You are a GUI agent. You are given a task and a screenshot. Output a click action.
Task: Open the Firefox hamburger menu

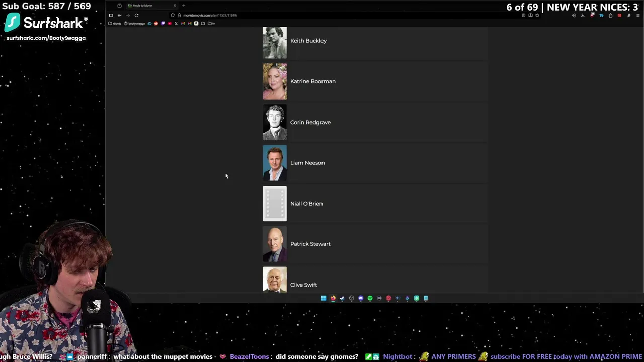pyautogui.click(x=638, y=15)
